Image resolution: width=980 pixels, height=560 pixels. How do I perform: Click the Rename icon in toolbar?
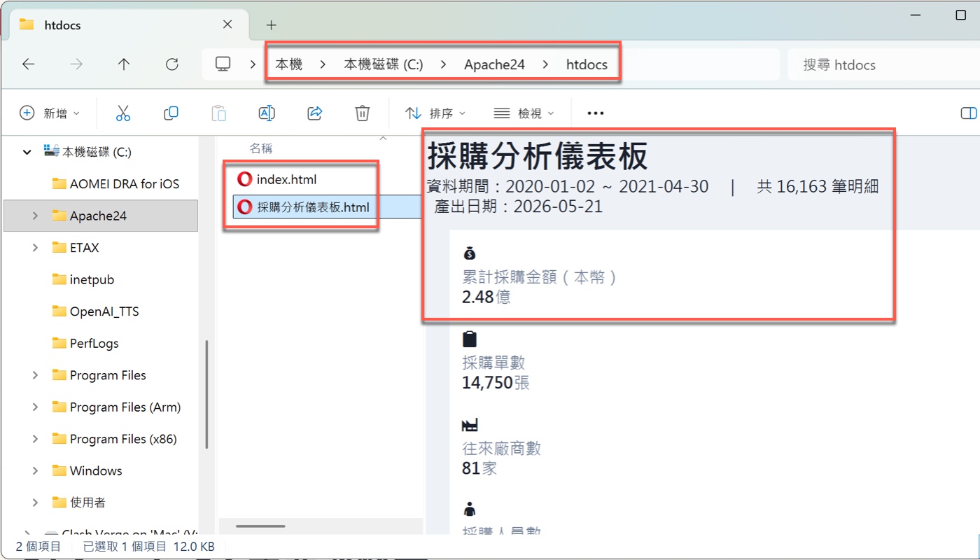pos(267,113)
